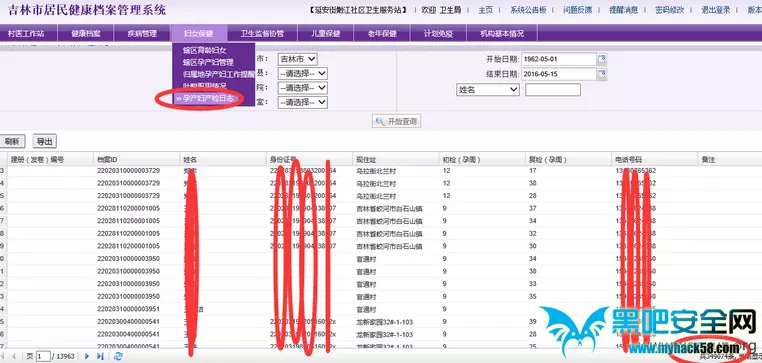Viewport: 762px width, 363px height.
Task: Click the 22020310000003951 archive ID cell
Action: (128, 310)
